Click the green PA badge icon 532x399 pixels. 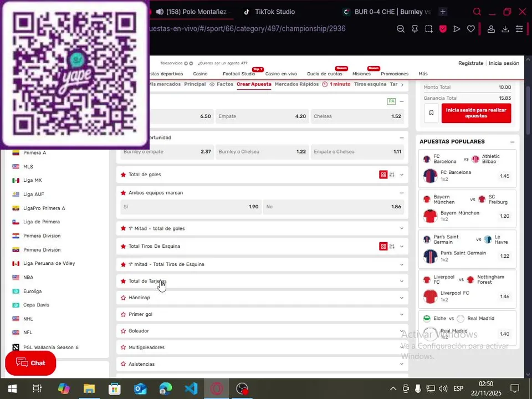point(391,101)
